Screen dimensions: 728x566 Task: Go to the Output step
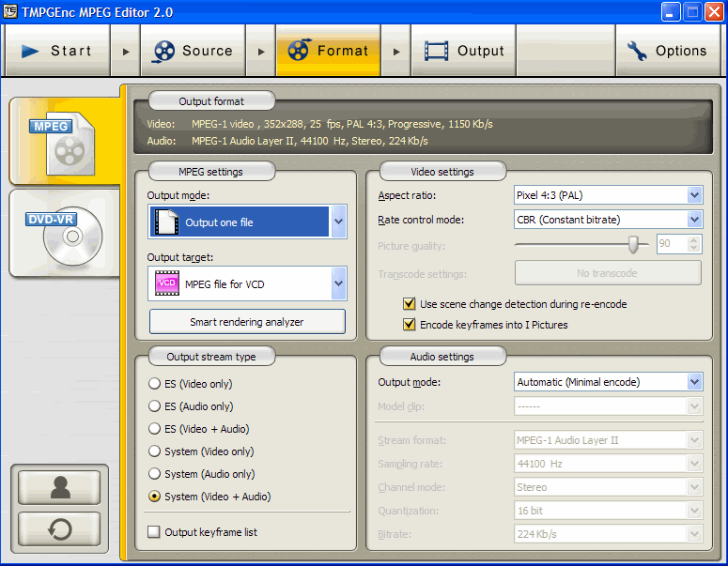463,51
